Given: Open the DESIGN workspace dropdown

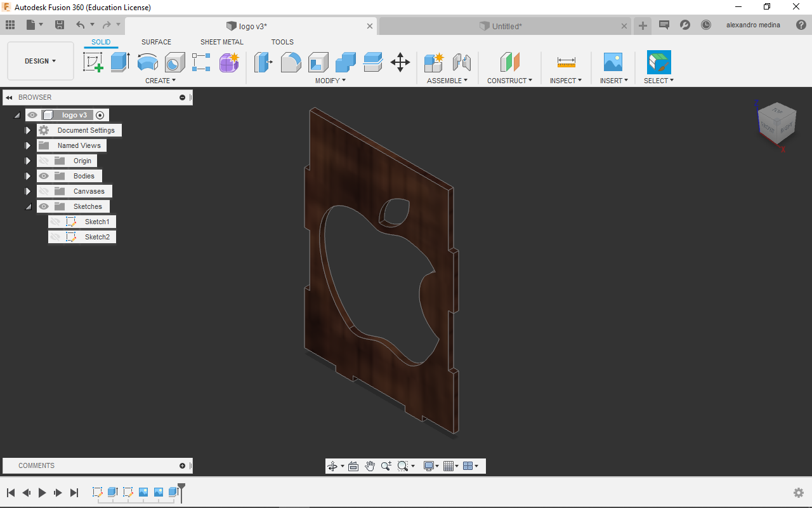Looking at the screenshot, I should coord(41,61).
